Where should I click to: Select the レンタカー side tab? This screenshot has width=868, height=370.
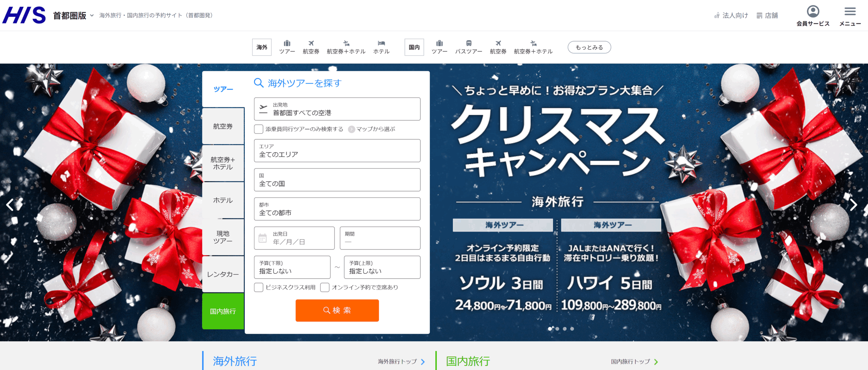[x=223, y=274]
